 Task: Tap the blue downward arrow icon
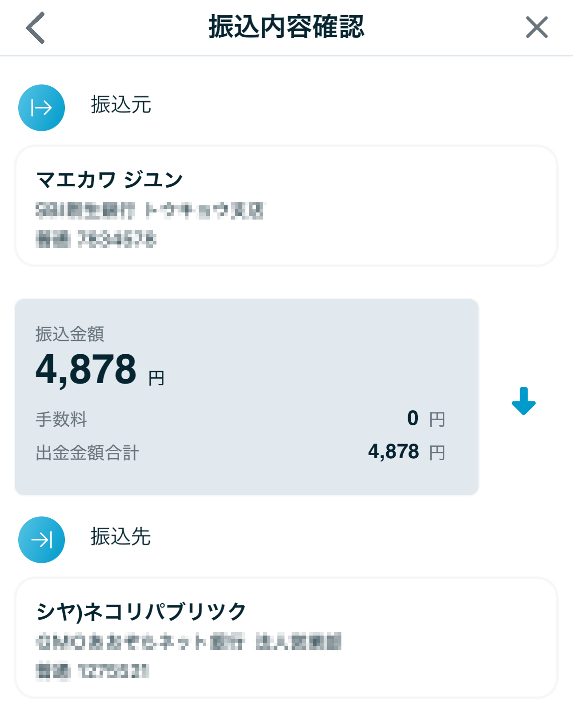523,401
